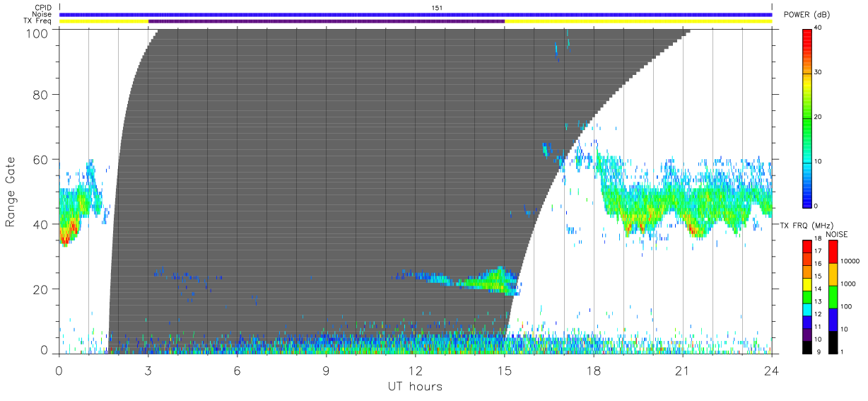
Task: Click the UT hours x-axis label
Action: [x=415, y=386]
